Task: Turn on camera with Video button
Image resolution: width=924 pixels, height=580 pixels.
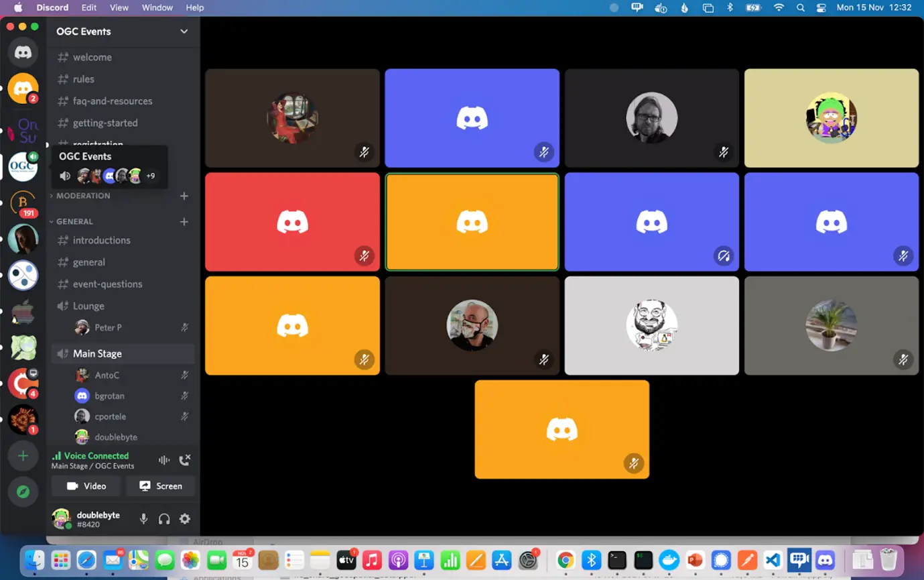Action: pyautogui.click(x=86, y=486)
